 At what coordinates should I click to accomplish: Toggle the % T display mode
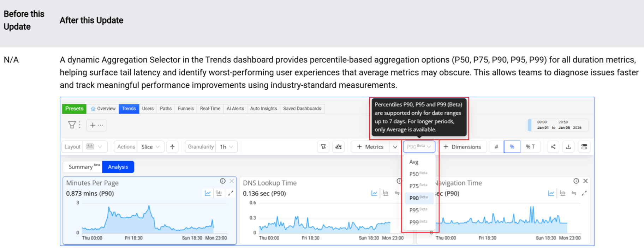[530, 147]
